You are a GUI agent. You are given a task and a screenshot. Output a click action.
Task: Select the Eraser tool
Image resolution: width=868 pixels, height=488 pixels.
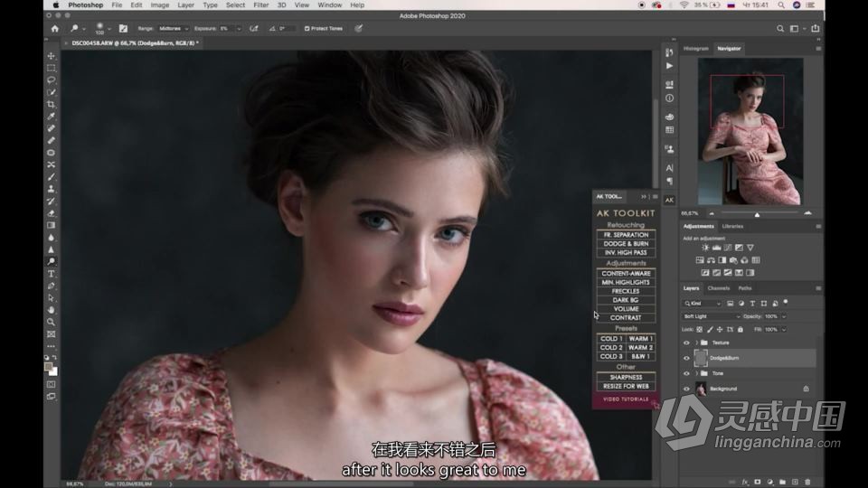51,213
